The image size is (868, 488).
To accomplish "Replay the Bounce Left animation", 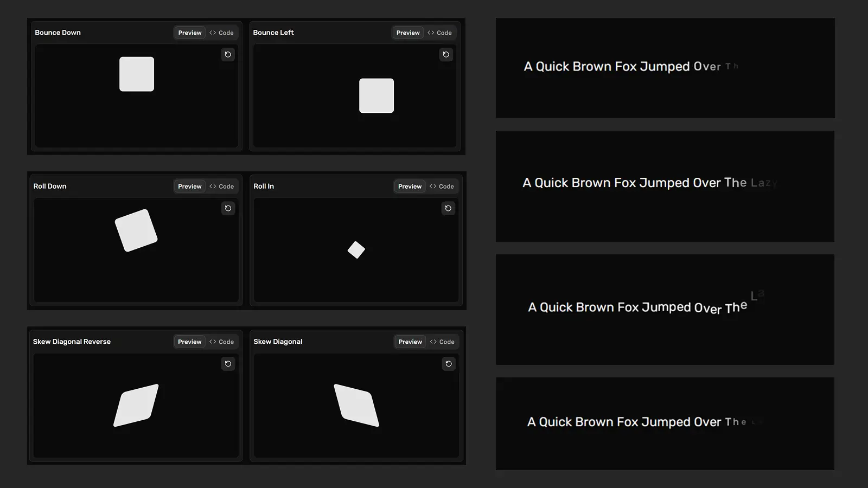I will 446,55.
